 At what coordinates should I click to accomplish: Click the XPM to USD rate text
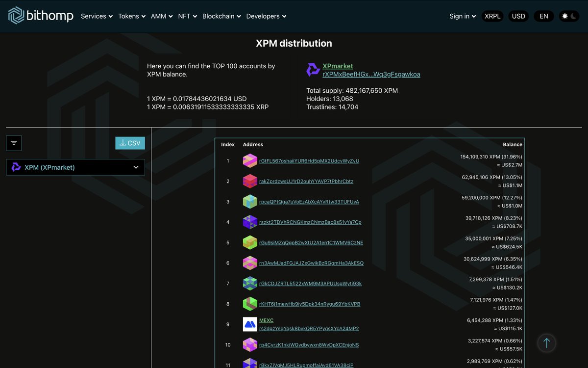[x=197, y=99]
